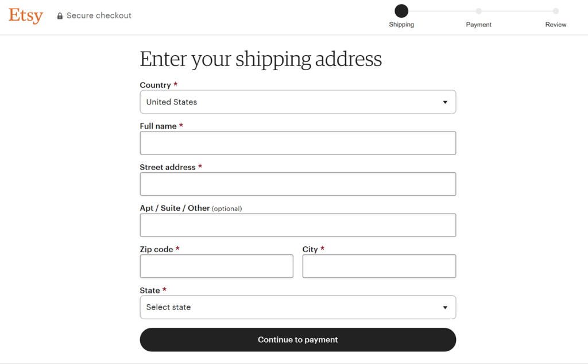
Task: Click the Etsy logo
Action: point(26,16)
